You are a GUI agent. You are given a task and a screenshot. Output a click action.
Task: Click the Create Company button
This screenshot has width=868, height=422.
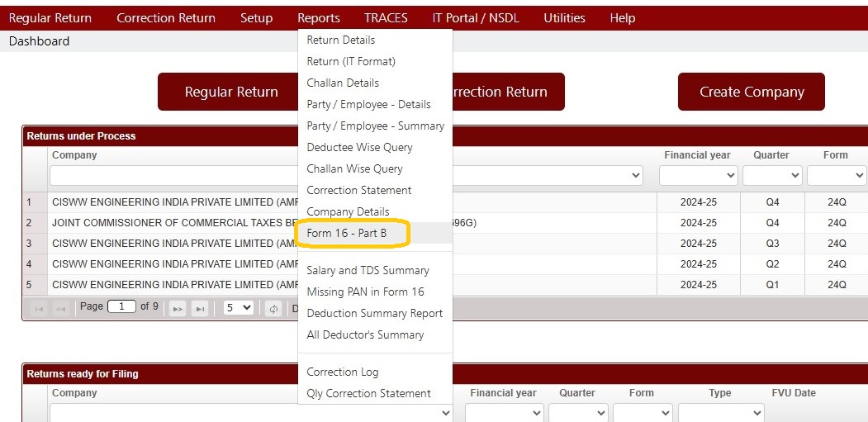(752, 92)
